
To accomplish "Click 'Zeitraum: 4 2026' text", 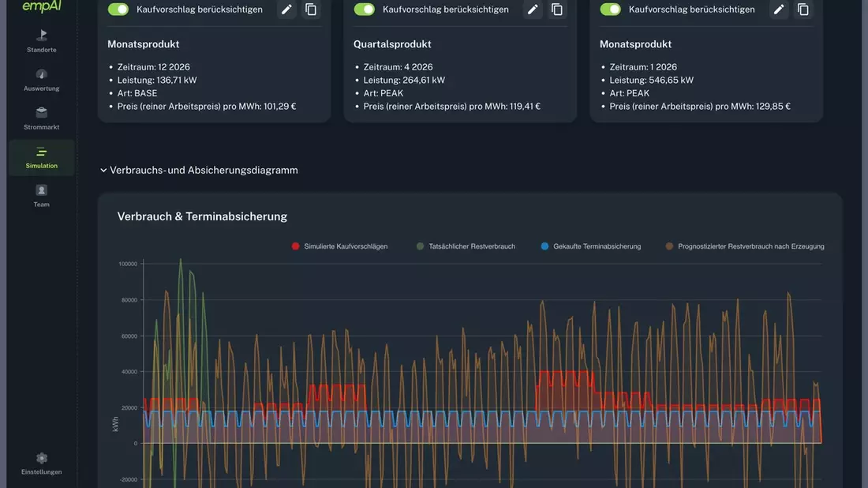I will [x=398, y=67].
